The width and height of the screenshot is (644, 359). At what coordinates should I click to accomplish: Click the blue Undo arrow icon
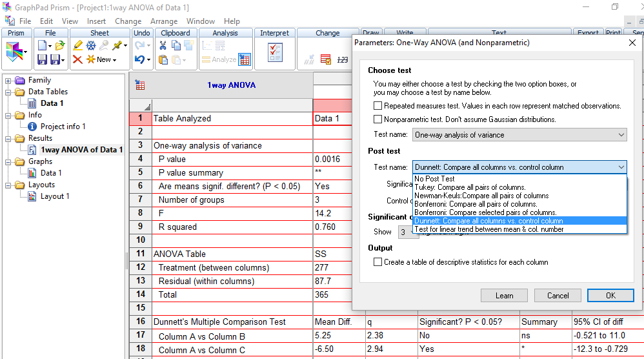[x=139, y=59]
